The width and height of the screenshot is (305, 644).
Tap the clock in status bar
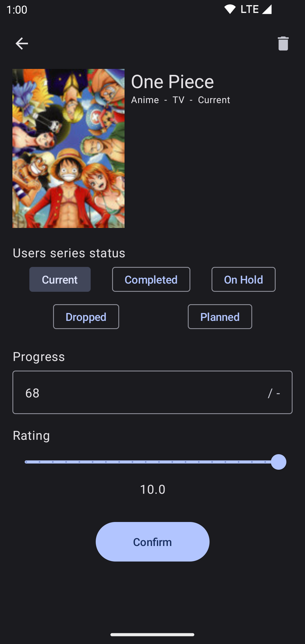pyautogui.click(x=17, y=10)
